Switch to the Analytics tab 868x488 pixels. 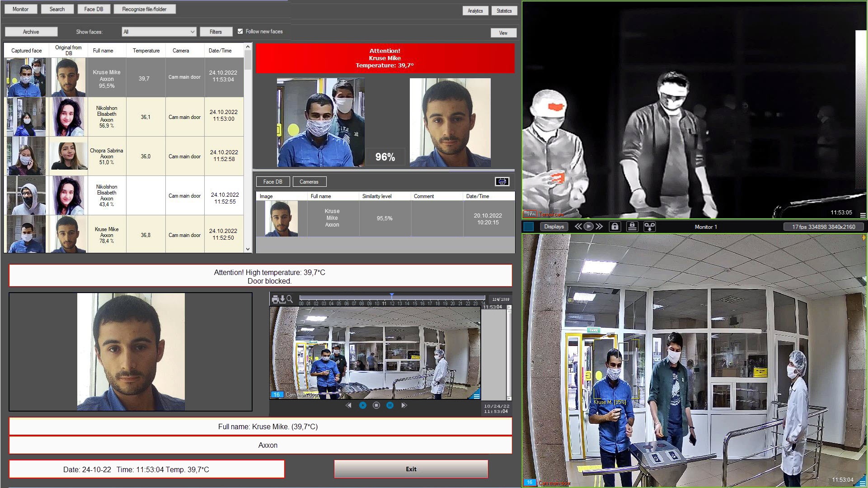[x=475, y=11]
